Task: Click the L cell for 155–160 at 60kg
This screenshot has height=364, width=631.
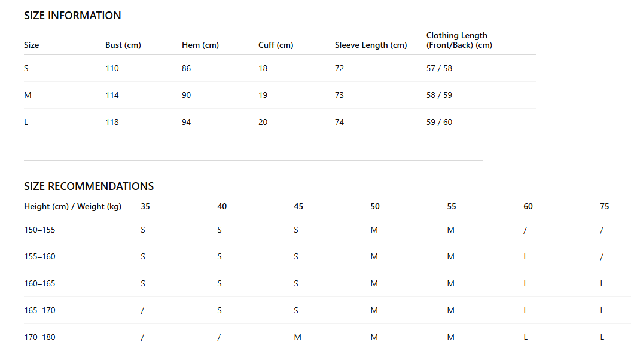Action: pos(526,256)
